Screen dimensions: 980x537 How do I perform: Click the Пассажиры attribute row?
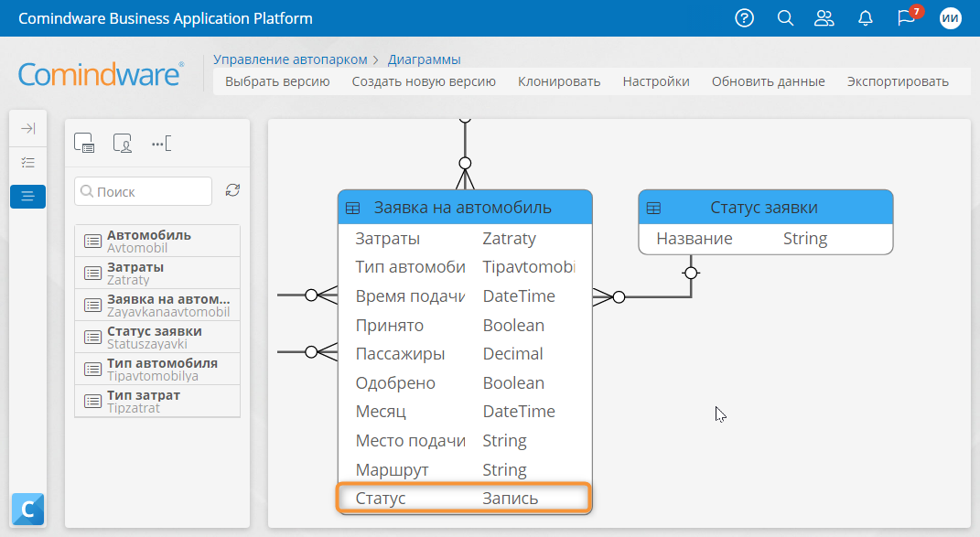[465, 354]
